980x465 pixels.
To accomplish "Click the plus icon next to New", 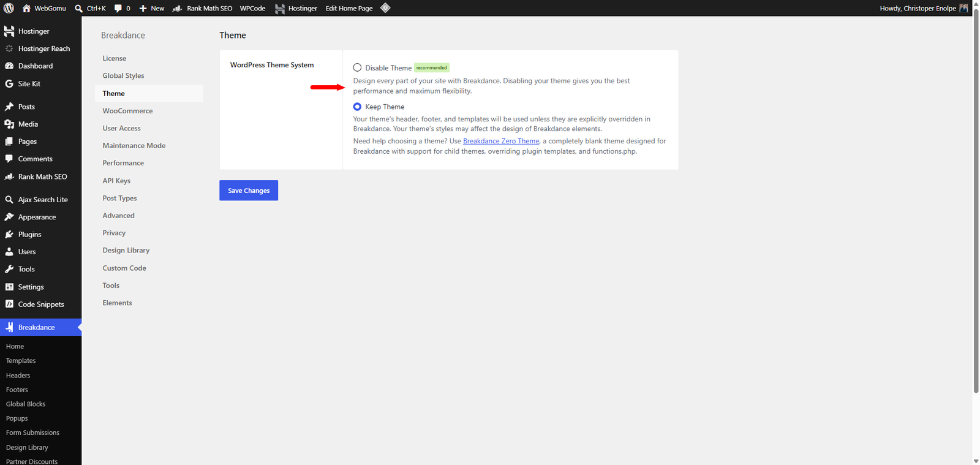I will point(143,9).
